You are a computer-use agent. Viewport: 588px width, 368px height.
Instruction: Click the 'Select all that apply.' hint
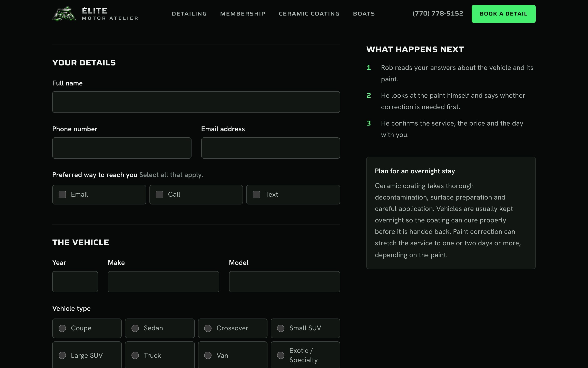point(171,175)
